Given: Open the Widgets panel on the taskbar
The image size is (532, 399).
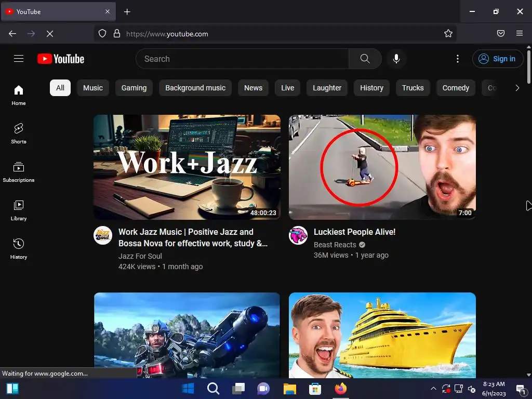Looking at the screenshot, I should [12, 389].
